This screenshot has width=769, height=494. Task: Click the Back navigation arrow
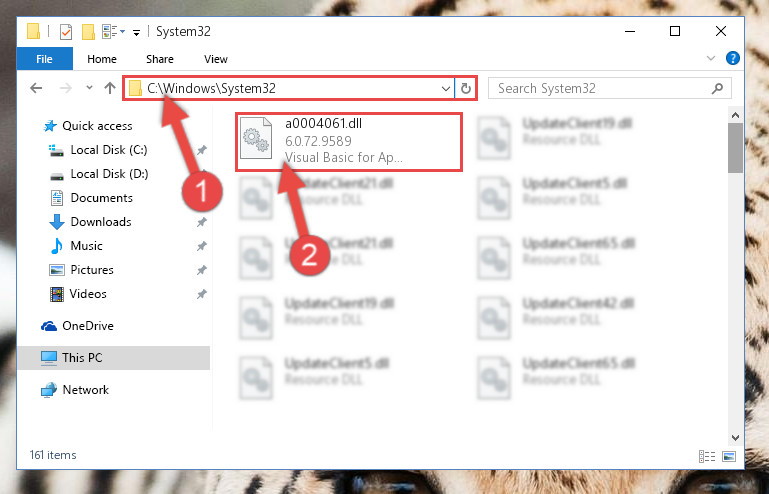tap(36, 88)
